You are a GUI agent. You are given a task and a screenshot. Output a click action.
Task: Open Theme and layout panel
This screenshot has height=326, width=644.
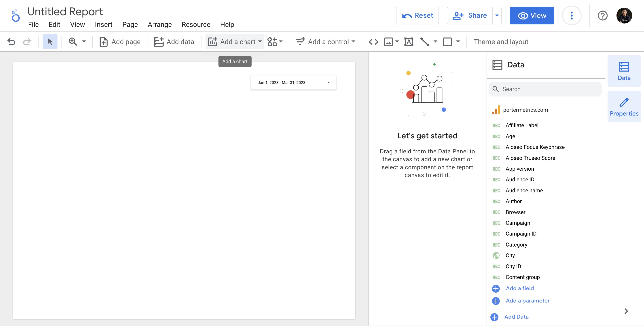501,42
